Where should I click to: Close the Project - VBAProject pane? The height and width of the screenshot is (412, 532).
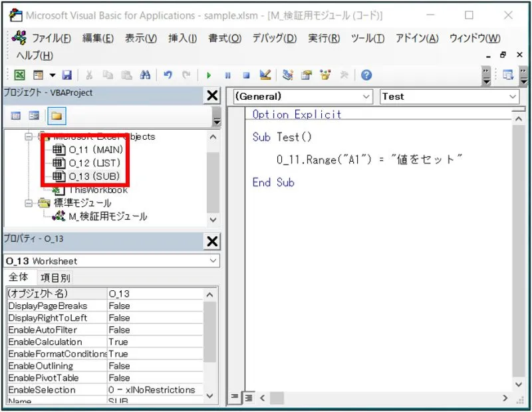point(212,95)
